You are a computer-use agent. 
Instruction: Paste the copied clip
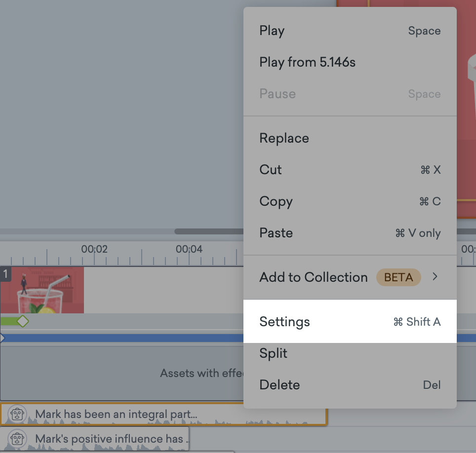(x=276, y=233)
